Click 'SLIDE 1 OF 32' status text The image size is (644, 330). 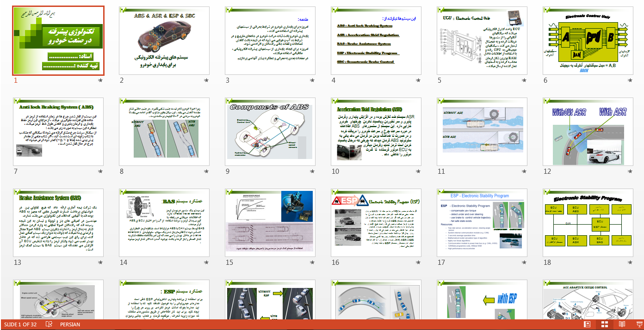point(20,324)
